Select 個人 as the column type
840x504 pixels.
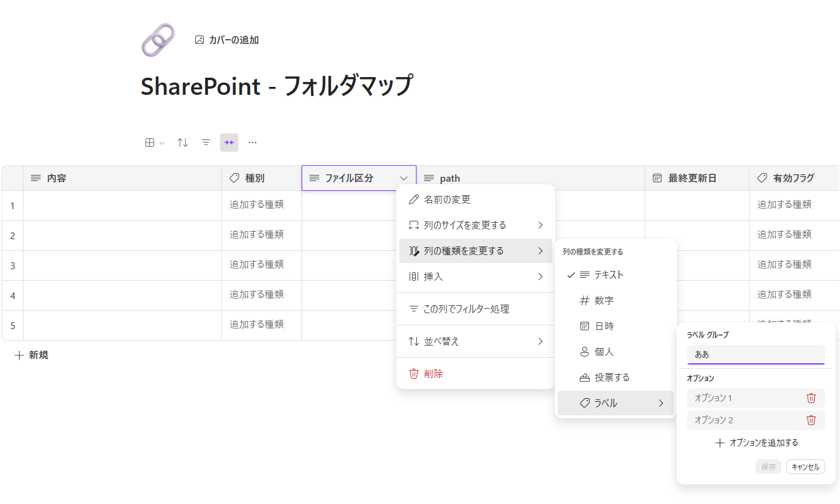tap(616, 352)
